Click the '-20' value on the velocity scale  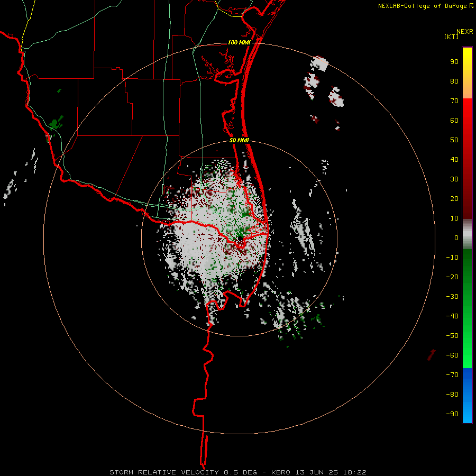452,277
